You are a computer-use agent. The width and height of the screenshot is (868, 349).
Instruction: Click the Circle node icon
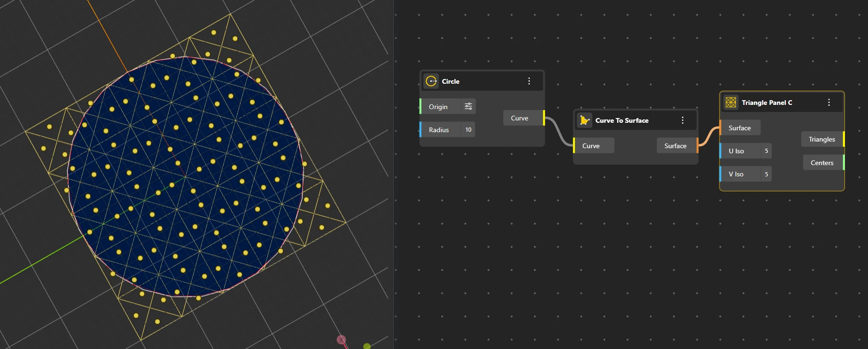click(431, 81)
